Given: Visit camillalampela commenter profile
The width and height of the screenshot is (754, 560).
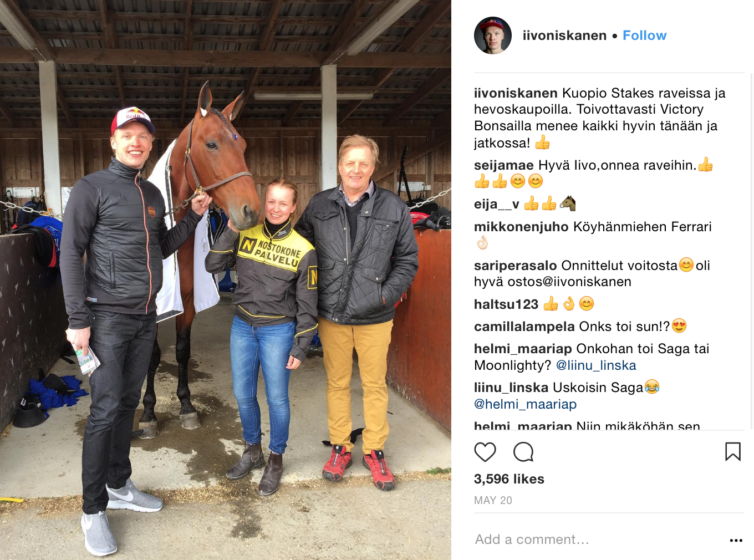Looking at the screenshot, I should (x=524, y=327).
